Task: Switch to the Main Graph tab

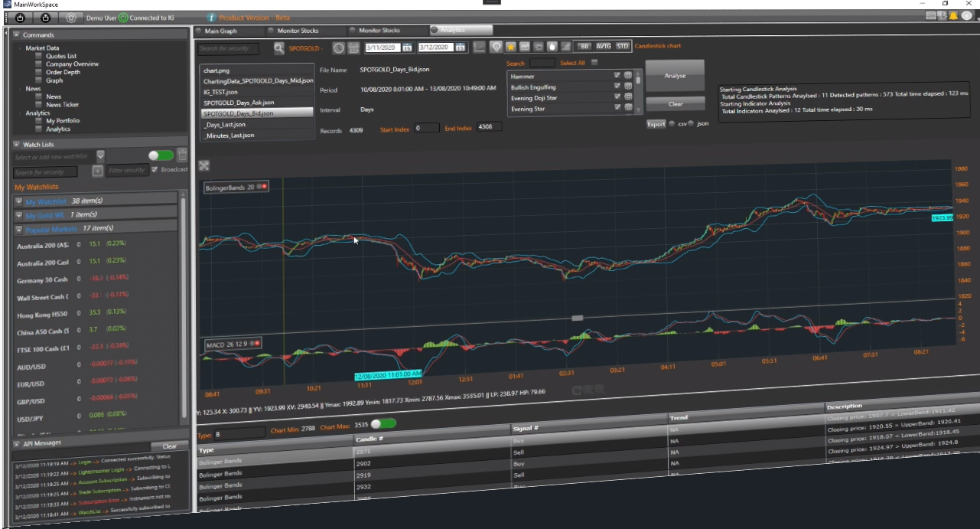Action: 221,31
